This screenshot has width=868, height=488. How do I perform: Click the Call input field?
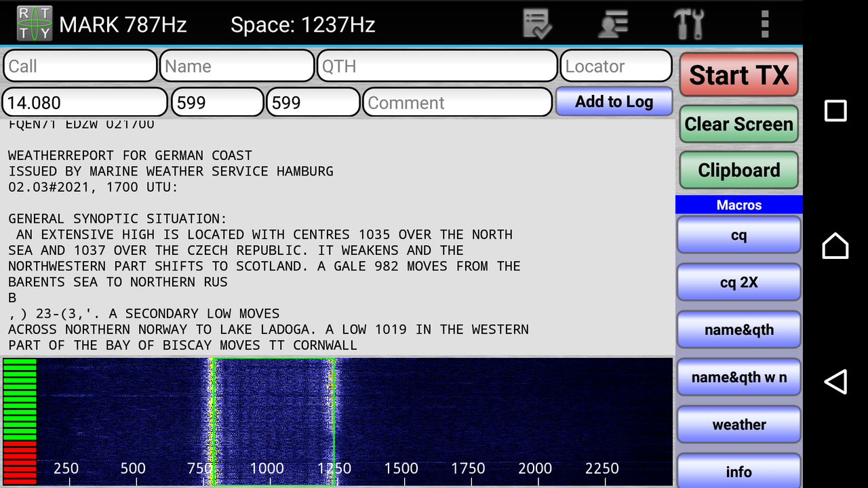[x=80, y=66]
